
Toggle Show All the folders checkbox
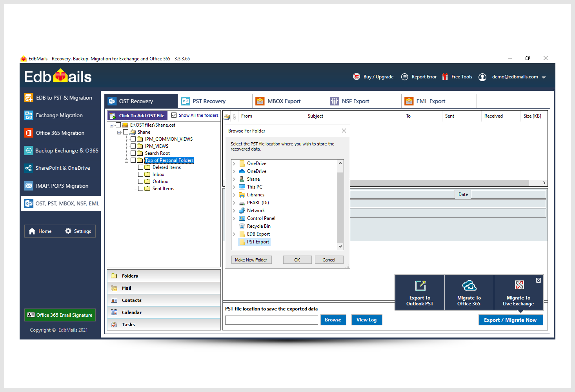174,115
